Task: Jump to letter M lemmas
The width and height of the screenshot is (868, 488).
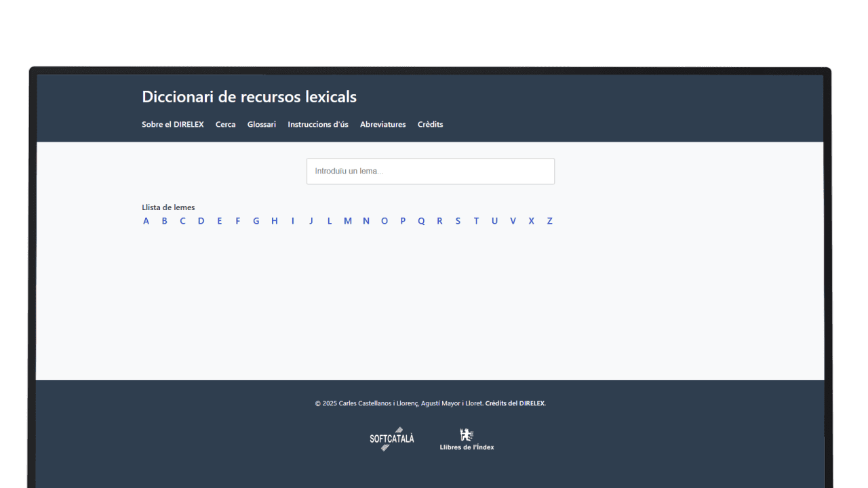Action: click(347, 221)
